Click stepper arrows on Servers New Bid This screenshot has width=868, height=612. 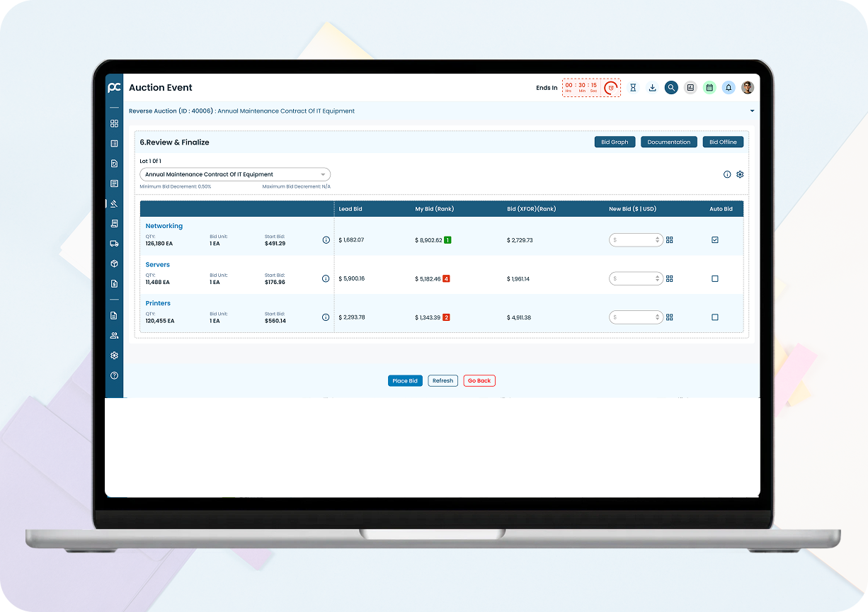(658, 279)
